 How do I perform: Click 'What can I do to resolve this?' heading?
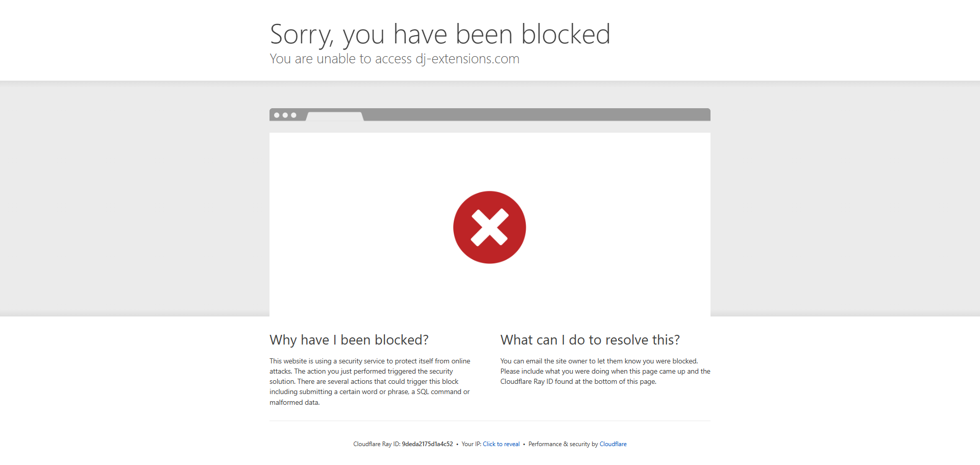(x=590, y=340)
